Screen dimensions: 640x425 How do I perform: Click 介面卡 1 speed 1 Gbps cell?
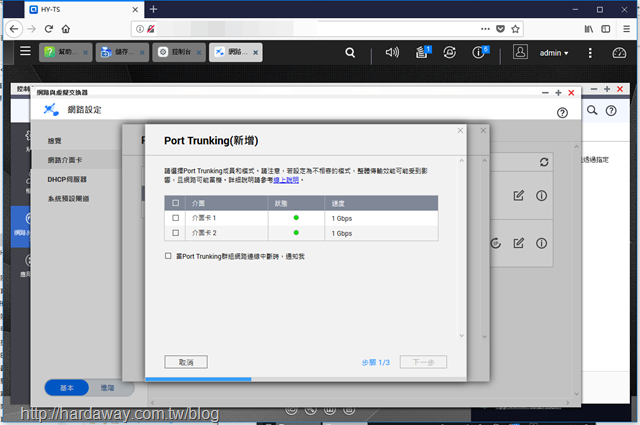[342, 218]
